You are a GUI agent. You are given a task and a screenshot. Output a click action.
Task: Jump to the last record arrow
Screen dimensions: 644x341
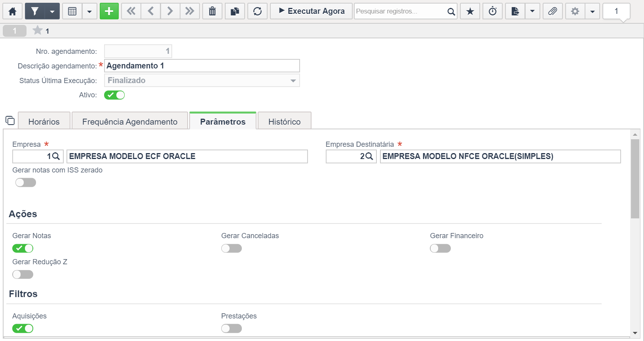[x=190, y=11]
